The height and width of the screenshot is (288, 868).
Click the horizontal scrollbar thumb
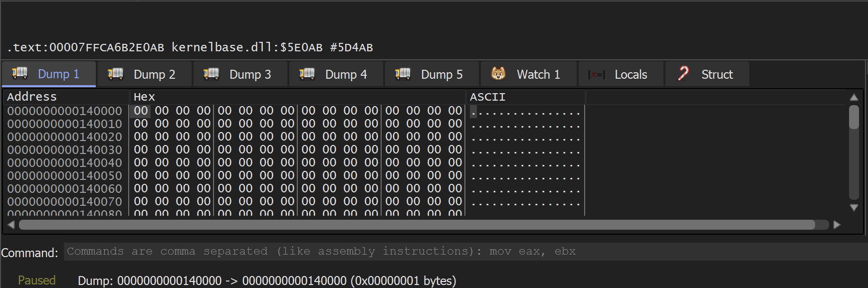tap(417, 225)
